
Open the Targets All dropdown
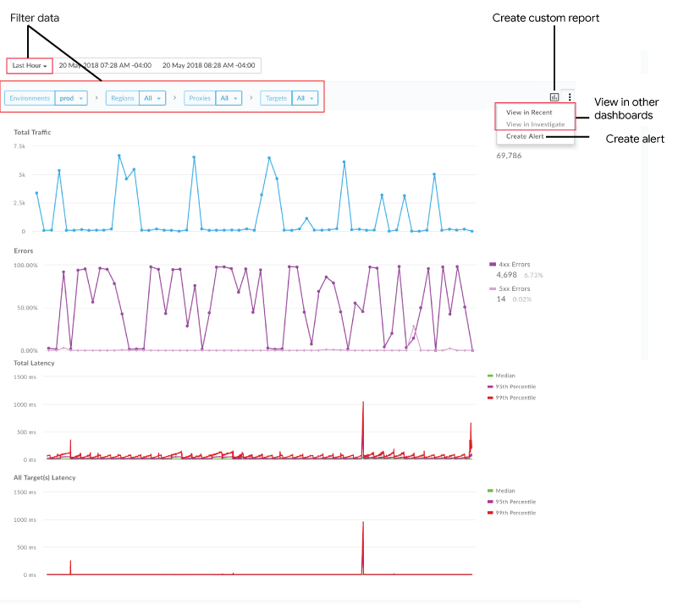point(305,98)
